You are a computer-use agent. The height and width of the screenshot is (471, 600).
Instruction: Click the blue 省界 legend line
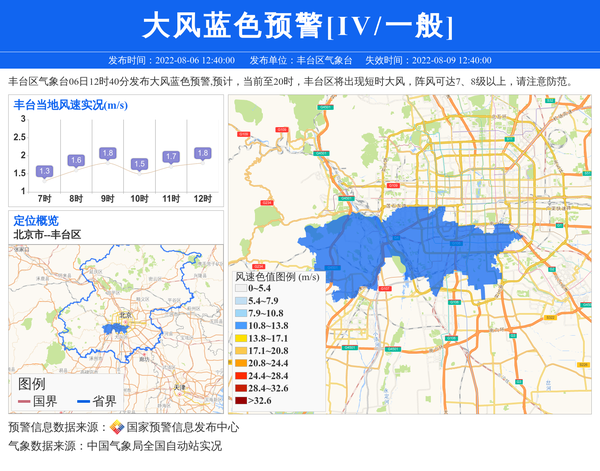point(83,402)
